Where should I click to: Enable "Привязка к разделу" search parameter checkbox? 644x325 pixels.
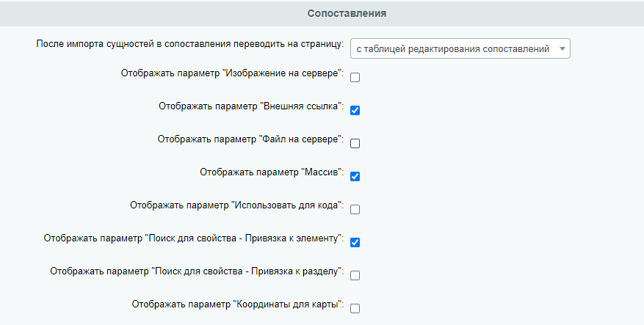click(x=355, y=275)
